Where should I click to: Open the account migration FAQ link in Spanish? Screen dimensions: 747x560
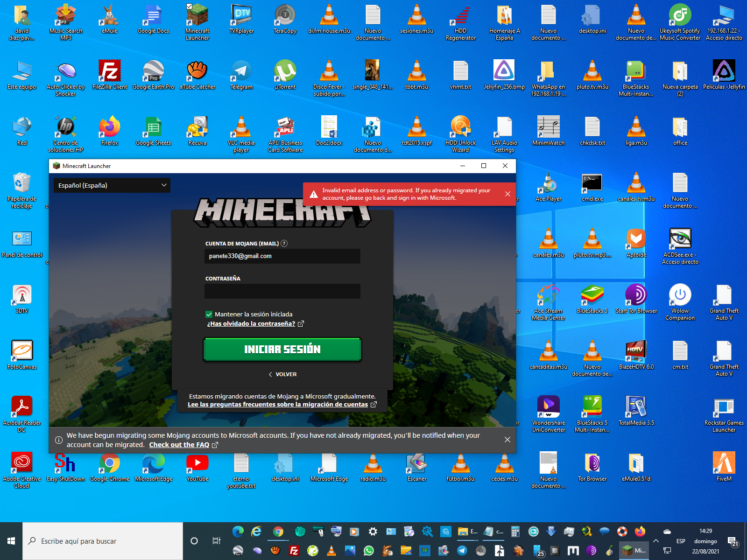[x=278, y=405]
